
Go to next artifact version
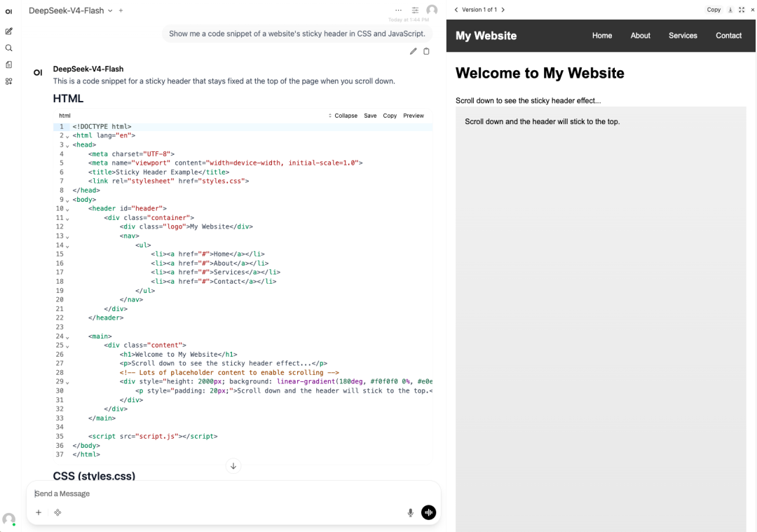click(x=503, y=10)
